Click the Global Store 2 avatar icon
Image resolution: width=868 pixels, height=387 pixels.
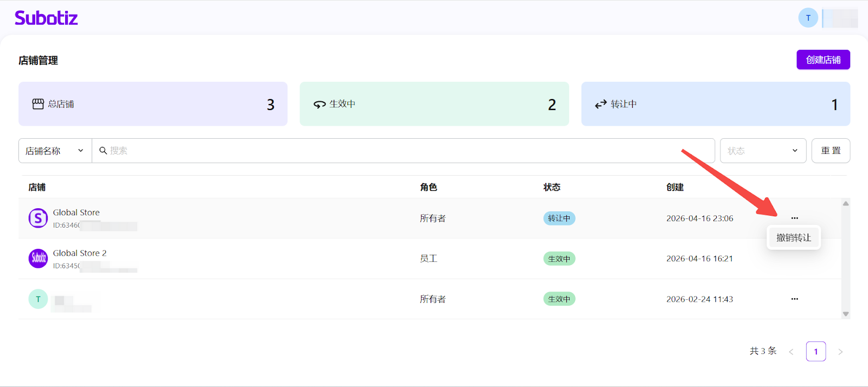click(x=38, y=259)
